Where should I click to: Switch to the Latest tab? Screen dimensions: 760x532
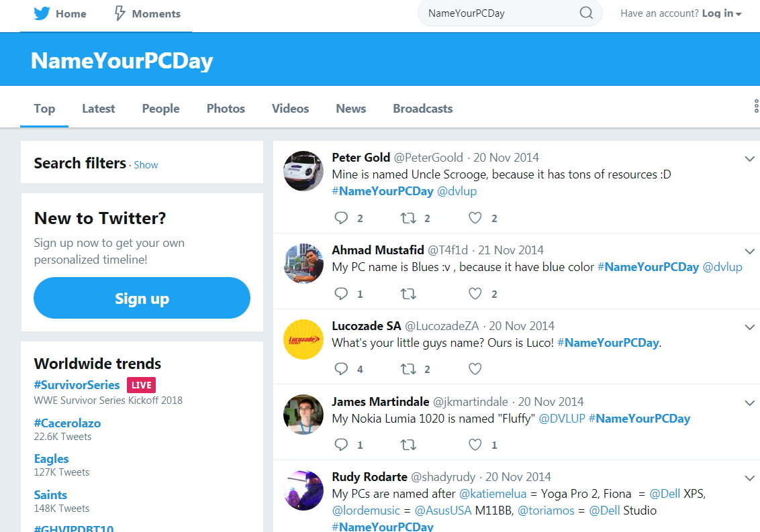click(x=99, y=109)
